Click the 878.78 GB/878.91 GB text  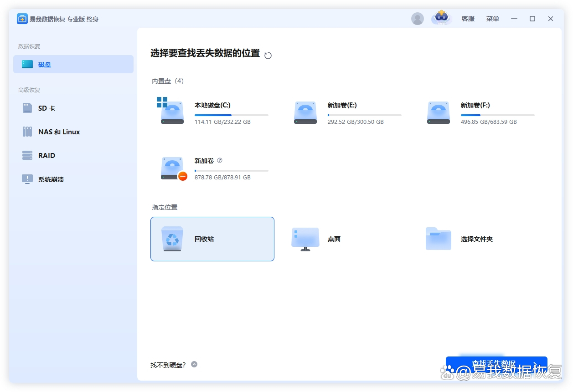[x=222, y=178]
